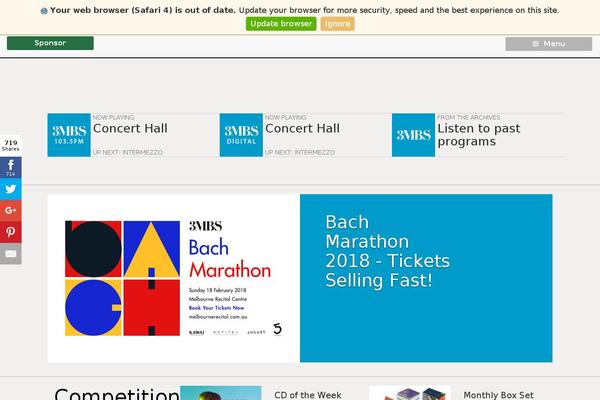Screen dimensions: 600x400
Task: Share on Google Plus sidebar icon
Action: [11, 211]
